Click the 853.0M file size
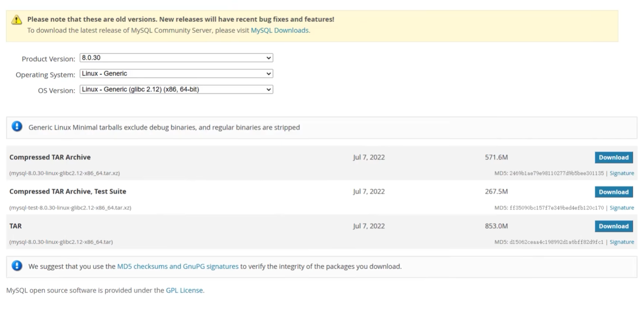The height and width of the screenshot is (309, 644). pyautogui.click(x=497, y=226)
